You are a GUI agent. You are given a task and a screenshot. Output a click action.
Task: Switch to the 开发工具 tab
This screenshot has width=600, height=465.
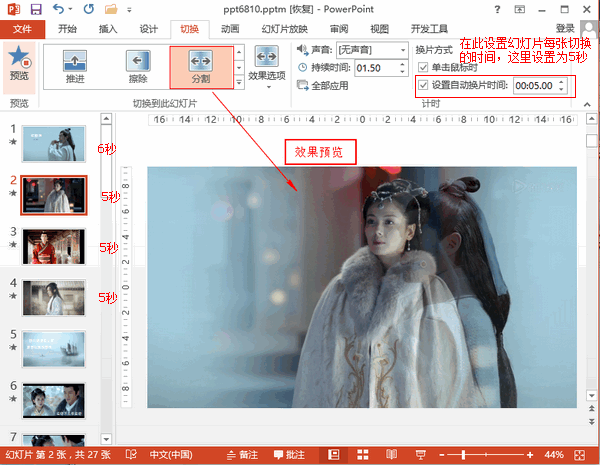pyautogui.click(x=429, y=29)
